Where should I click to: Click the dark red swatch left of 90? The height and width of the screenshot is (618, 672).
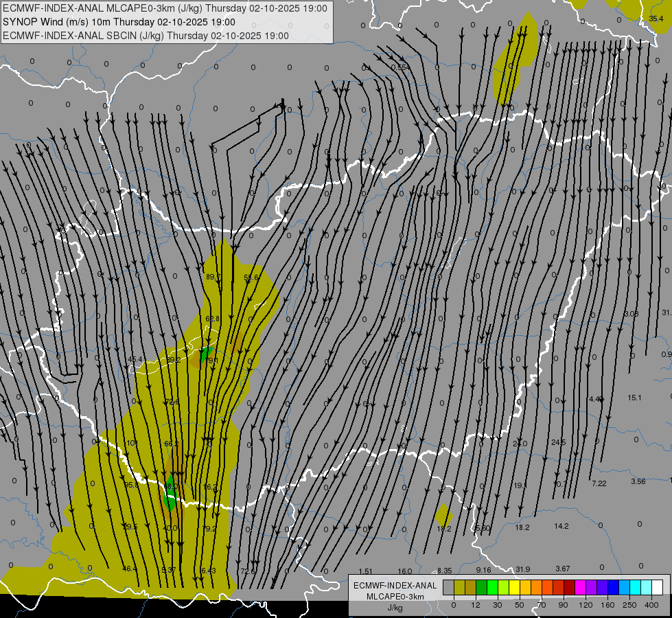(x=569, y=587)
